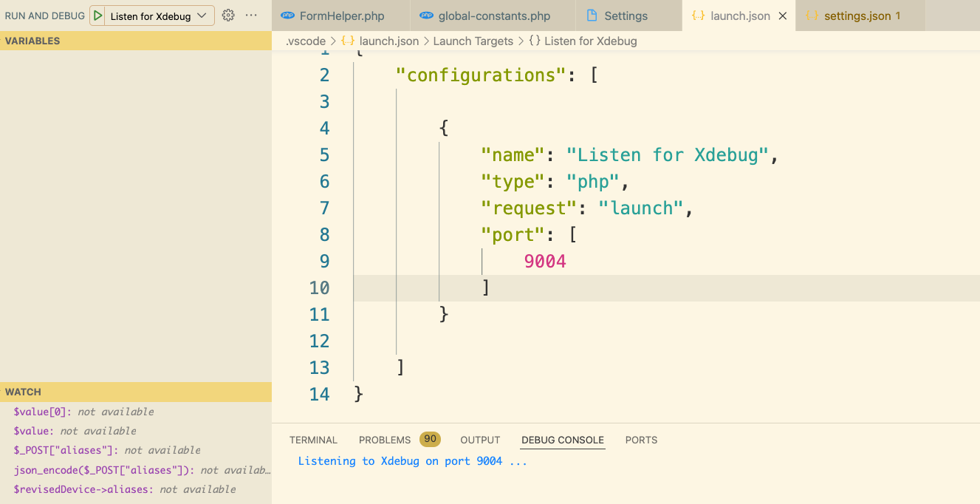Show the OUTPUT panel tab
Image resolution: width=980 pixels, height=504 pixels.
click(480, 440)
